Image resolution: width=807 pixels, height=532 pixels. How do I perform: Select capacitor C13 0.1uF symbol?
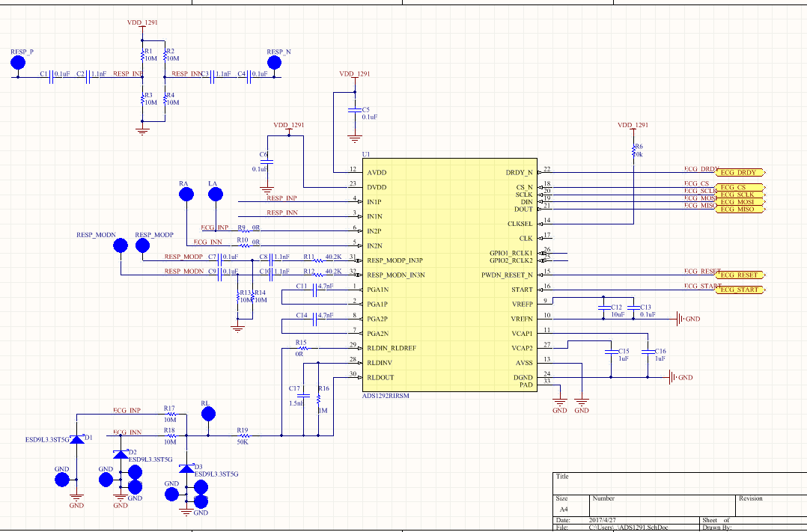point(633,308)
